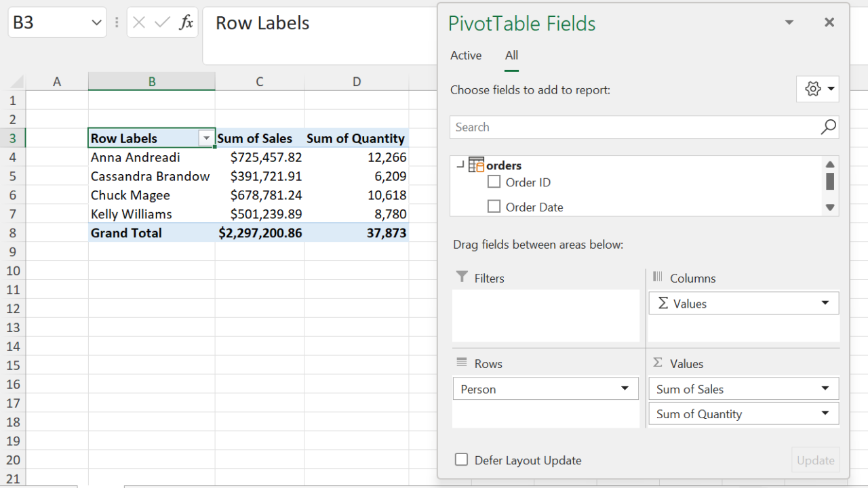Open the Tools gear icon in PivotTable Fields
The image size is (868, 488).
pos(817,89)
